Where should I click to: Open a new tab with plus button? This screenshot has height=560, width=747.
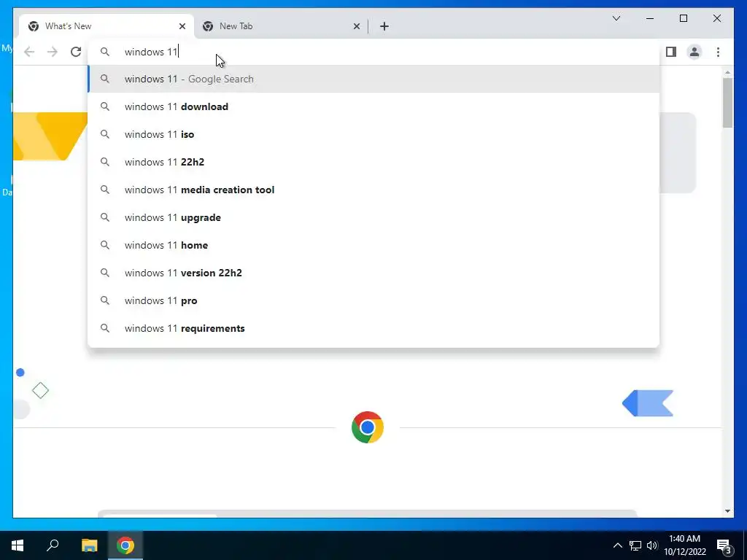coord(384,26)
